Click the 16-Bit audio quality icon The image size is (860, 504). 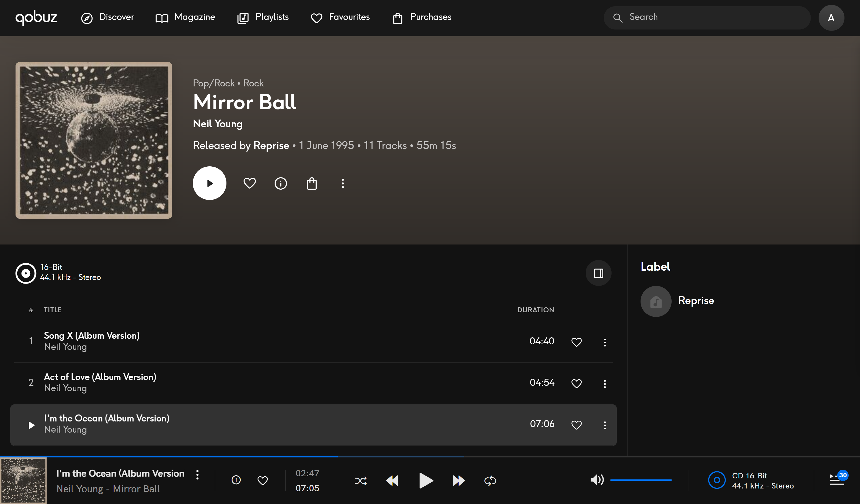pyautogui.click(x=26, y=273)
